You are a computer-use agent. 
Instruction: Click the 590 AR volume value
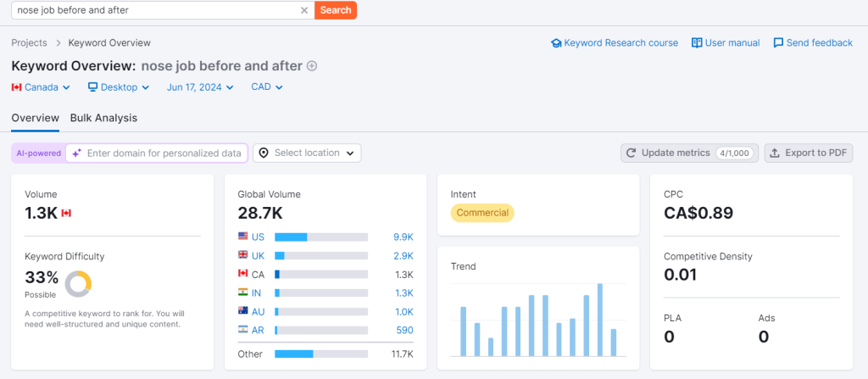coord(404,330)
